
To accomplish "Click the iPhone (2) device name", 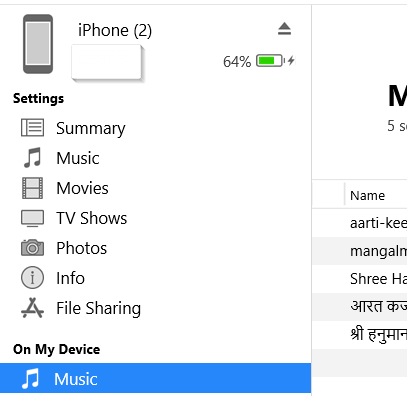I will tap(115, 30).
